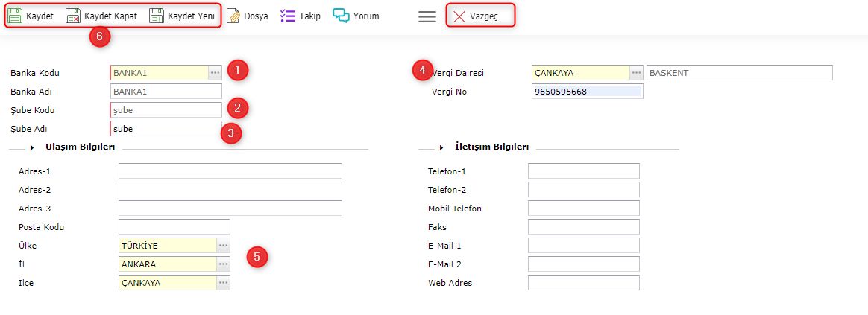Viewport: 868px width, 315px height.
Task: Open İlçe lookup ellipsis button
Action: point(223,283)
